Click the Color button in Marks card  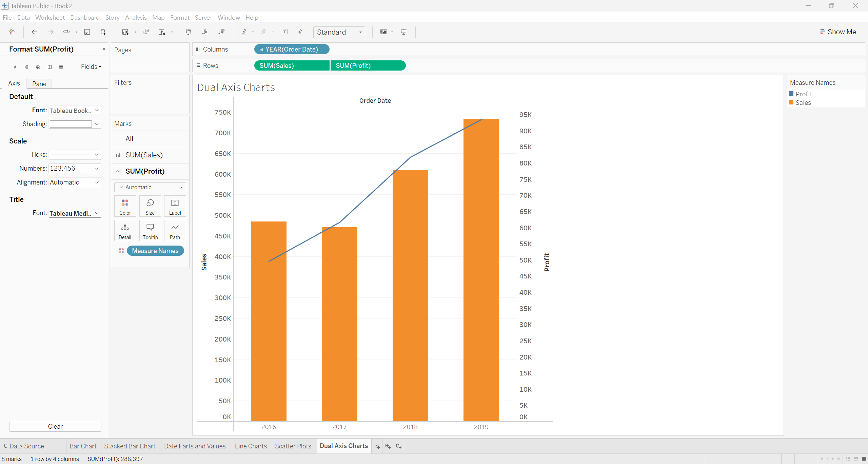pyautogui.click(x=125, y=206)
